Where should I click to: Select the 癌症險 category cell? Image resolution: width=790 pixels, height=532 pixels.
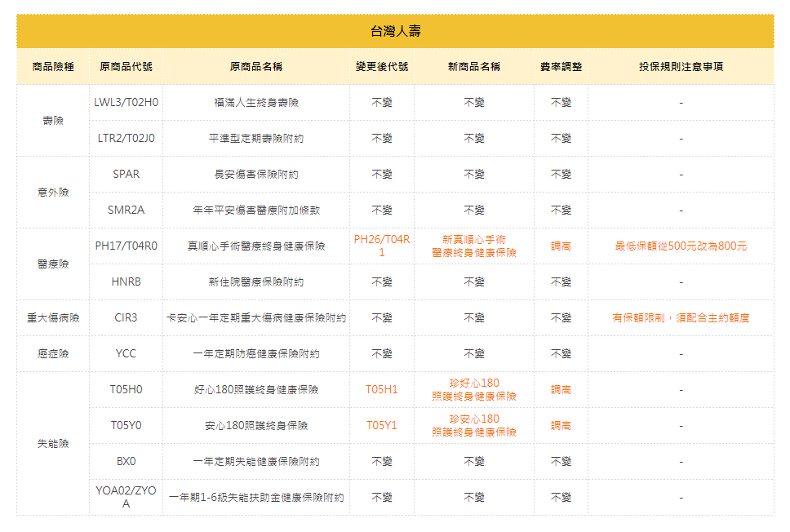tap(53, 353)
